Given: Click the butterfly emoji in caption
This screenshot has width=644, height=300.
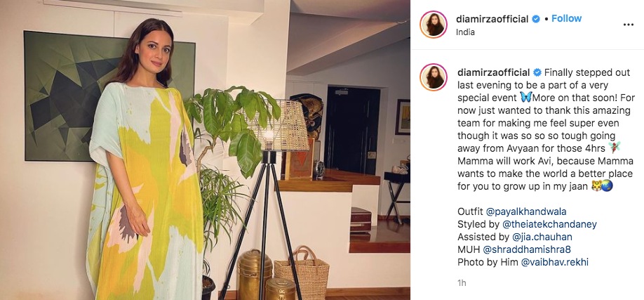Looking at the screenshot, I should tap(525, 98).
